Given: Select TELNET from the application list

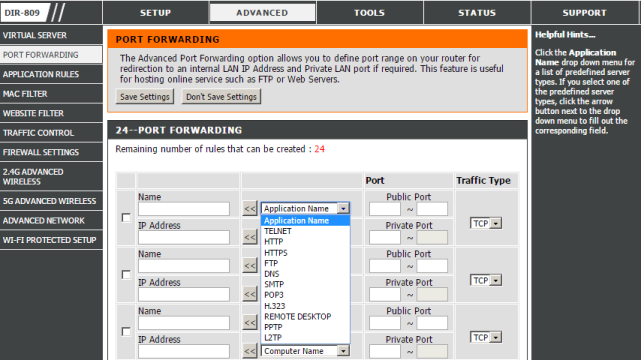Looking at the screenshot, I should point(305,231).
